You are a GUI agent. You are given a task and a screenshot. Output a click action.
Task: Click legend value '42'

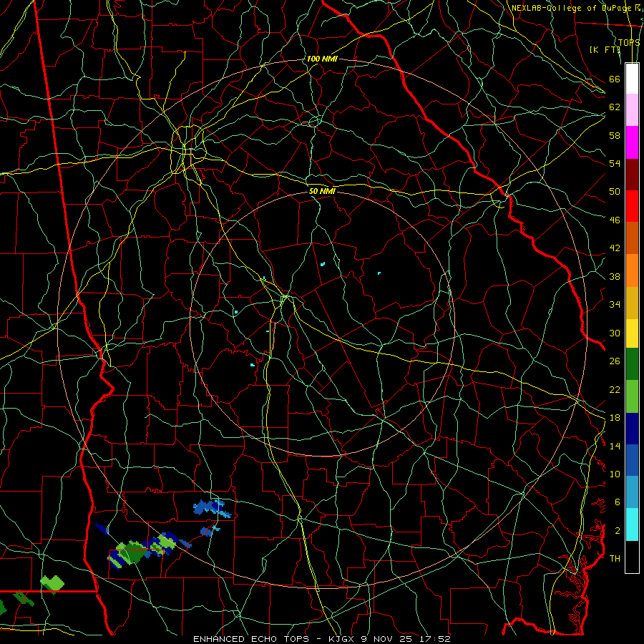(x=615, y=248)
